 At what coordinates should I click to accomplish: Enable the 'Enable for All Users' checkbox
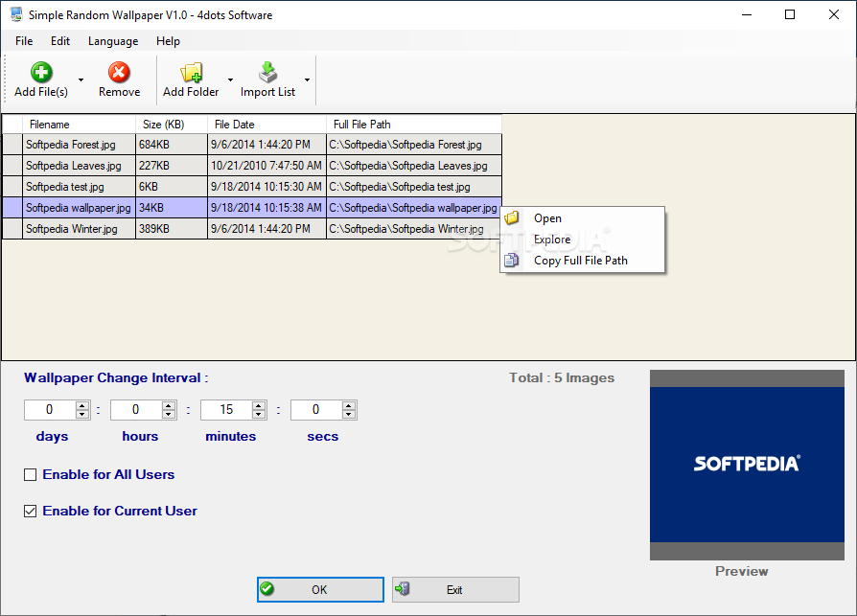click(30, 474)
